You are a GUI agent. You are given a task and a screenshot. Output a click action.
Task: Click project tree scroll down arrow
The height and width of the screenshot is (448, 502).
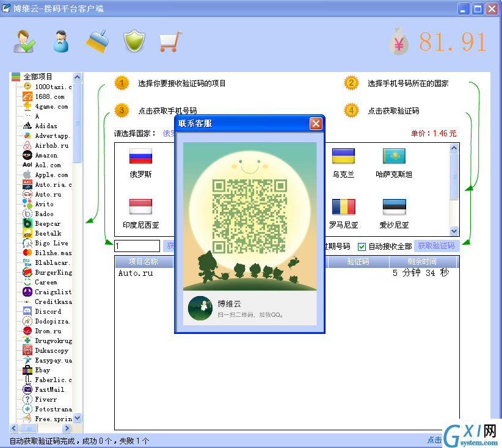(x=77, y=417)
